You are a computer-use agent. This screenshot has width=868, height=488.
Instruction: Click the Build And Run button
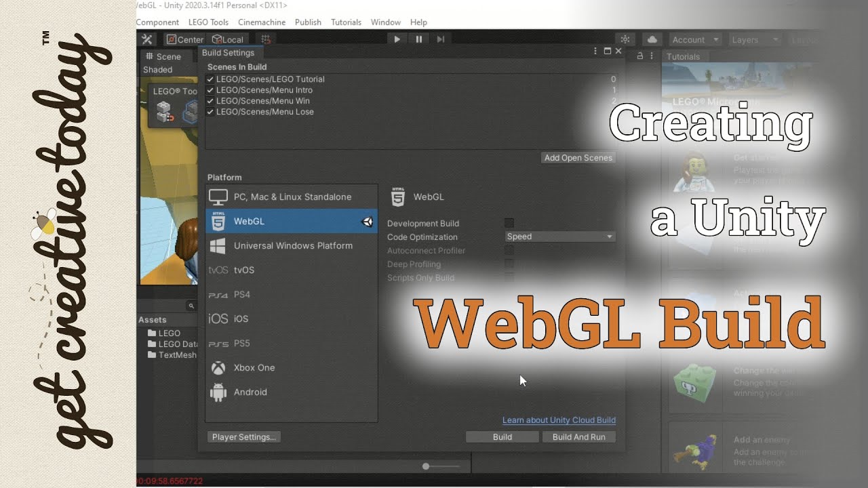coord(579,437)
